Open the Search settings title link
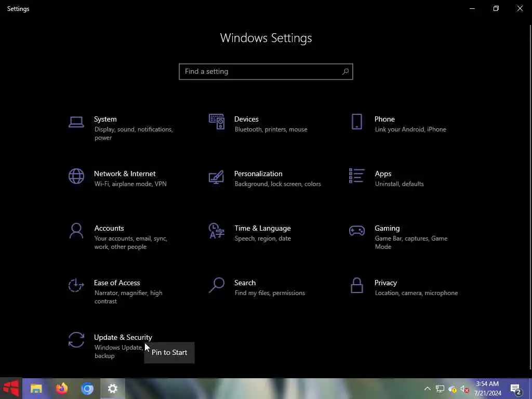Screen dimensions: 532x399 click(x=245, y=283)
